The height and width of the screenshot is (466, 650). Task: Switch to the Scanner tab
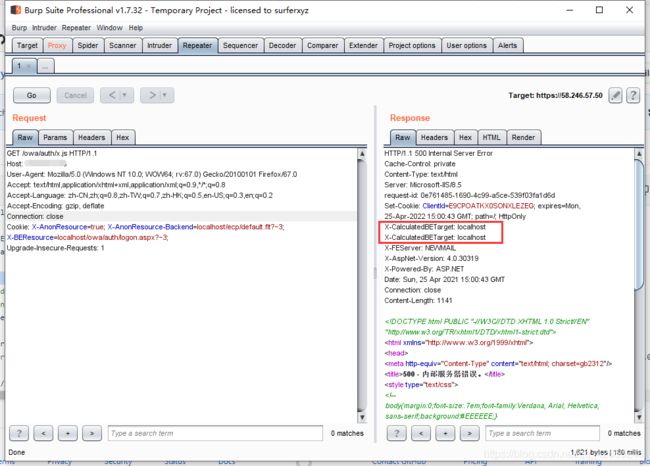point(123,46)
